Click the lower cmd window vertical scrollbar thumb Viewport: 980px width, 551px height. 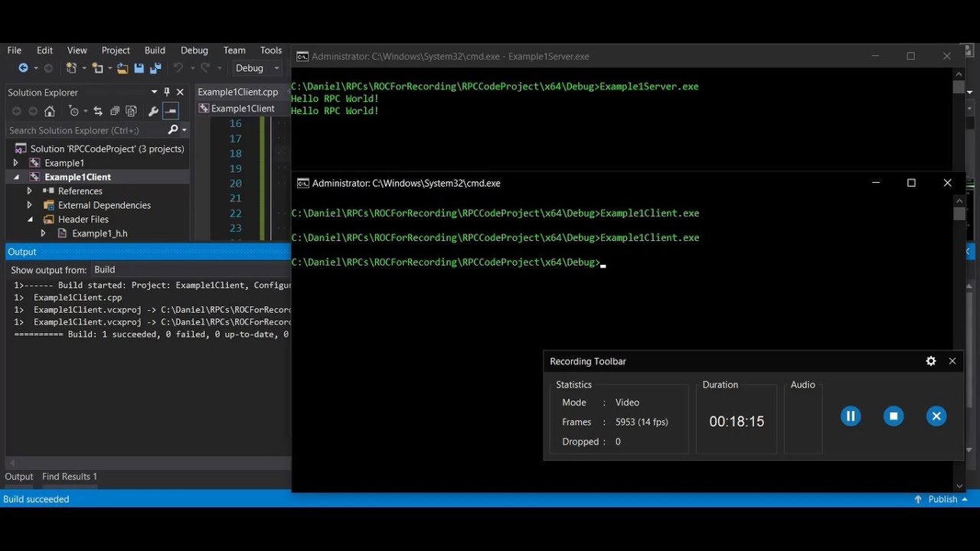pyautogui.click(x=959, y=214)
